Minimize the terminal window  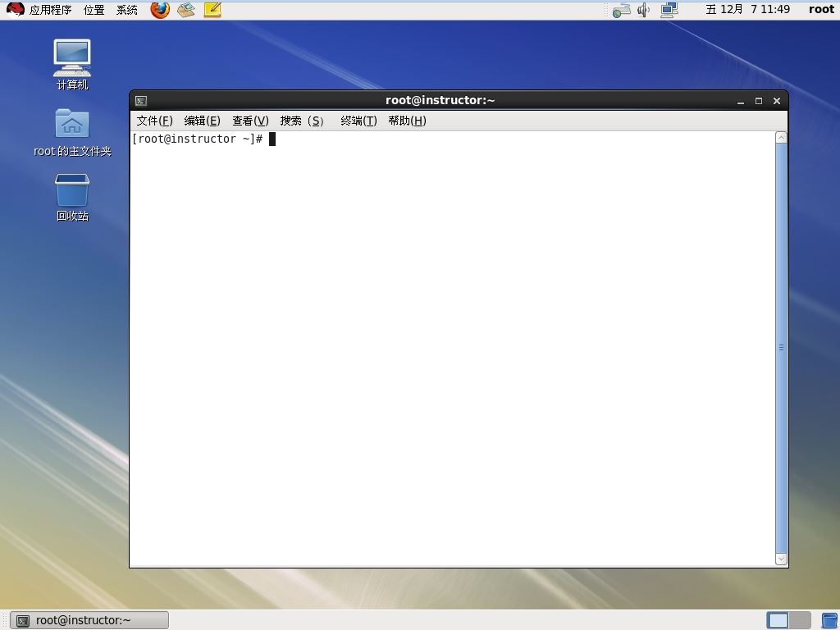741,101
